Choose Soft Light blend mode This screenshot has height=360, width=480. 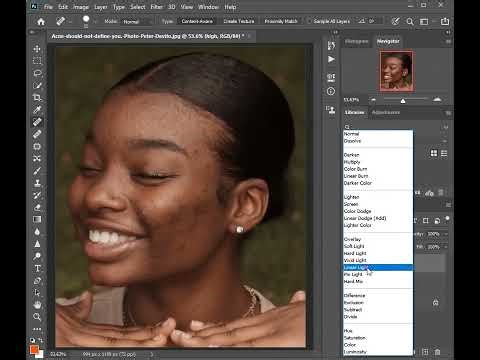pos(378,246)
